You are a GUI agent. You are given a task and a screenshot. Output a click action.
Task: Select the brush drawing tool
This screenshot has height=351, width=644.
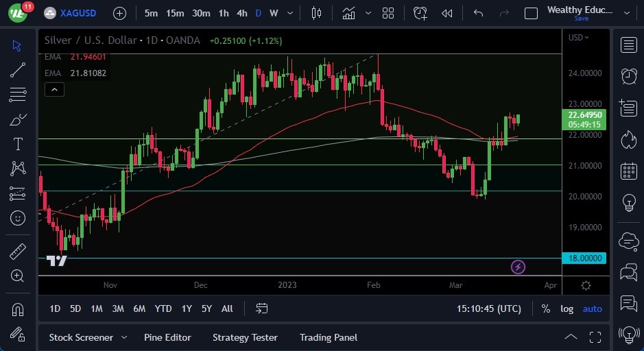click(x=17, y=119)
